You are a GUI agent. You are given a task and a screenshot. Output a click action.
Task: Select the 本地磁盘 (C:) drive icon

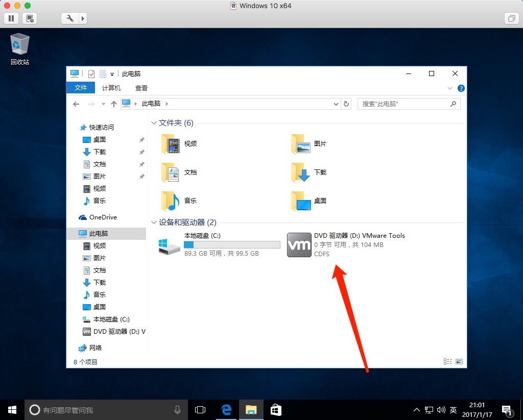[170, 246]
